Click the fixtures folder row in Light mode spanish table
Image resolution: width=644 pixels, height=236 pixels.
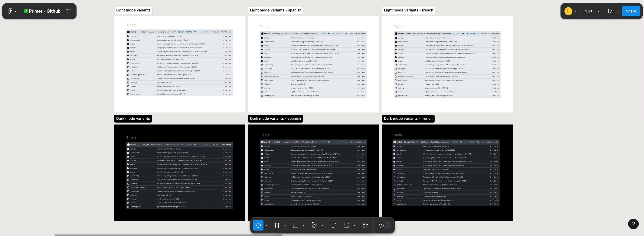[313, 53]
